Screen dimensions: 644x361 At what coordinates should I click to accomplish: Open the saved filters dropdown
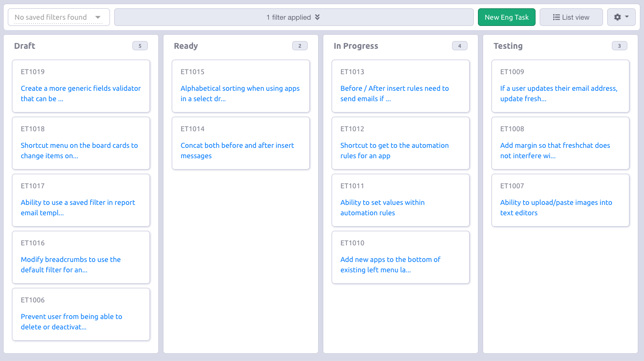pyautogui.click(x=59, y=17)
